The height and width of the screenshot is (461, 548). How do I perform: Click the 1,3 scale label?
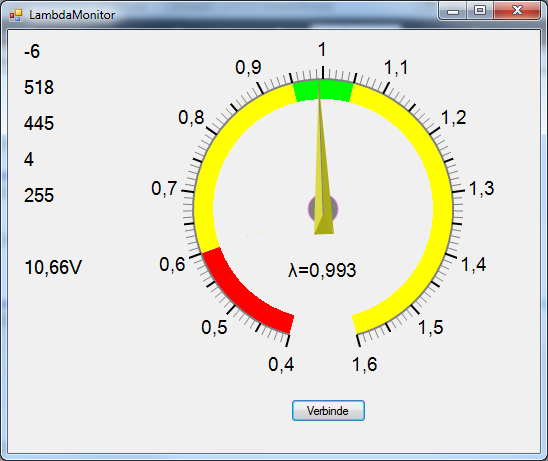(x=481, y=188)
